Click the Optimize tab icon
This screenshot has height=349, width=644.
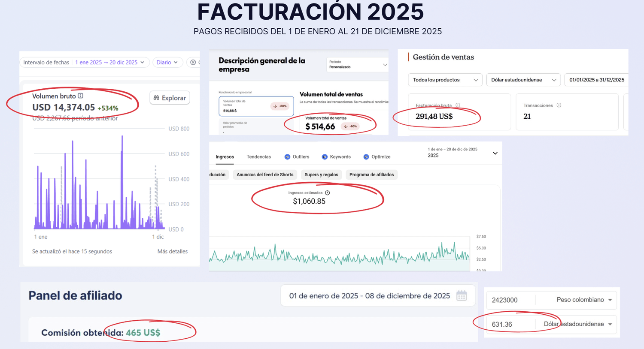pos(366,157)
